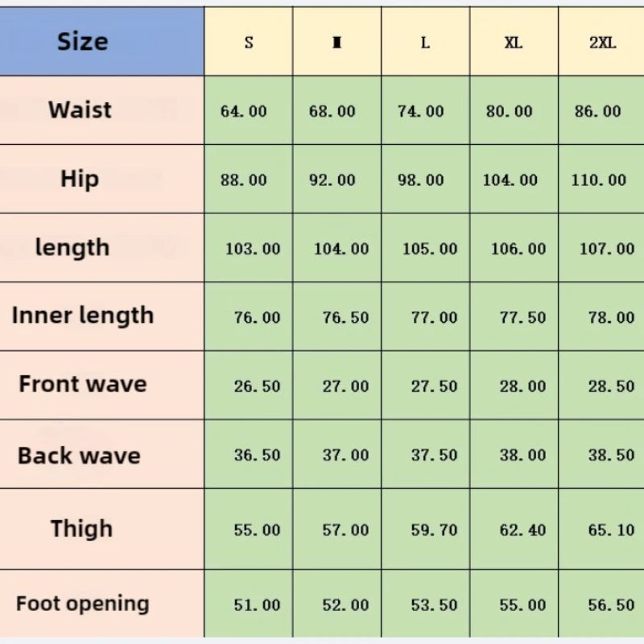Select the 2XL size column header
Image resolution: width=644 pixels, height=644 pixels.
pos(602,43)
